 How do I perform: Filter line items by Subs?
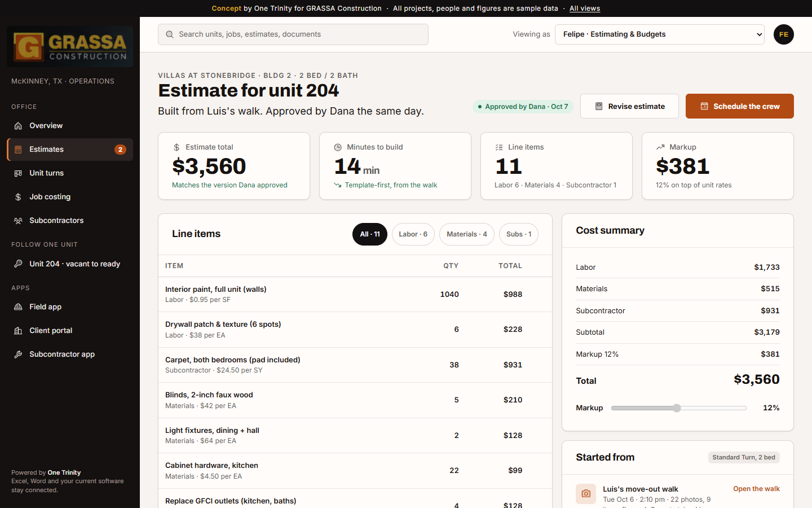(519, 234)
